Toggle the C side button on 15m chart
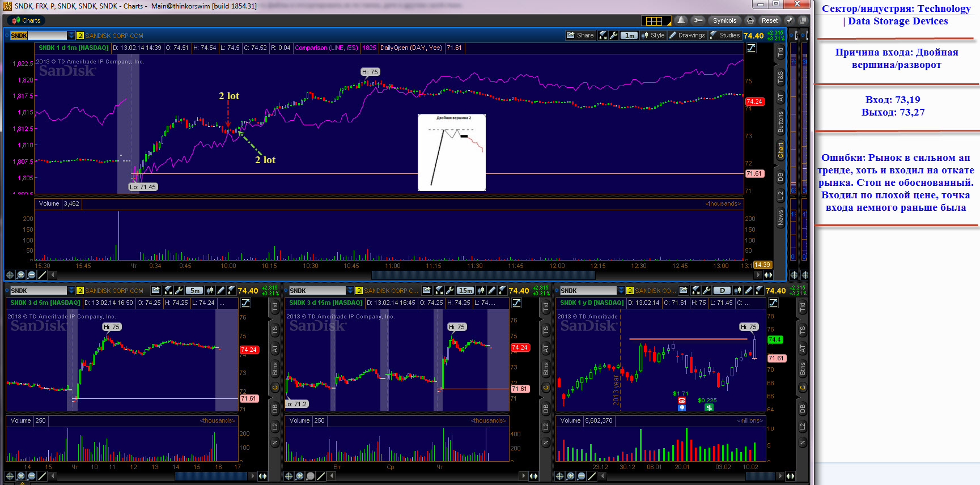The image size is (980, 485). [546, 388]
